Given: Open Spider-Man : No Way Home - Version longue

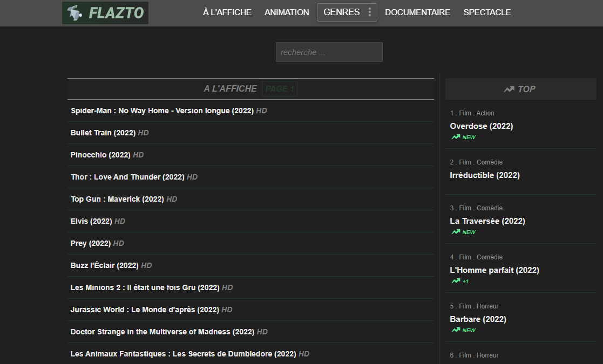Looking at the screenshot, I should coord(162,111).
